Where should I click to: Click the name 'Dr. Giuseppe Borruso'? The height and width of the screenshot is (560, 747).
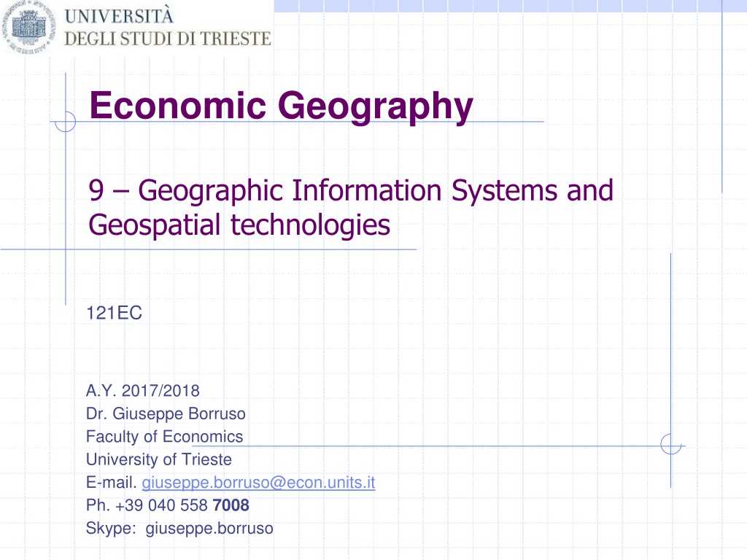click(x=166, y=414)
